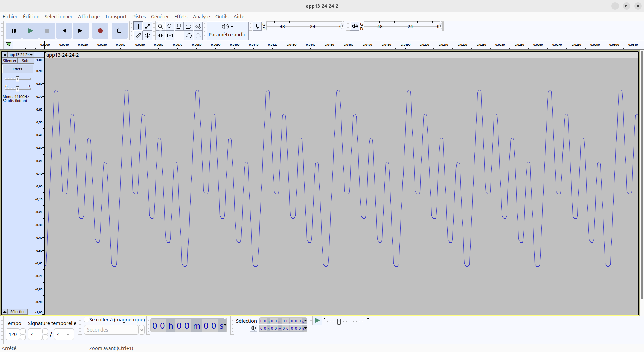The height and width of the screenshot is (352, 644).
Task: Select the Envelope tool
Action: pyautogui.click(x=147, y=26)
